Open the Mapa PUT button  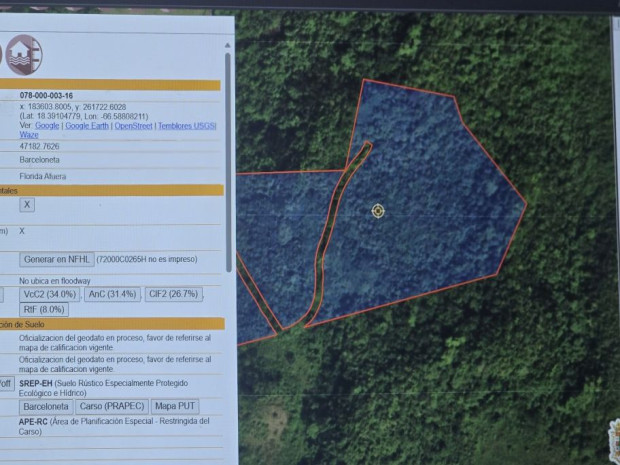tap(175, 407)
